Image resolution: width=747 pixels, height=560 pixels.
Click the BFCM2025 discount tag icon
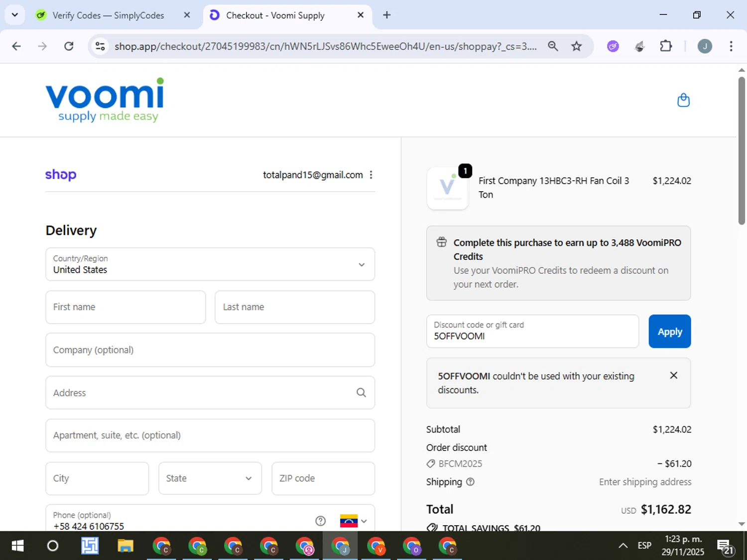(431, 463)
